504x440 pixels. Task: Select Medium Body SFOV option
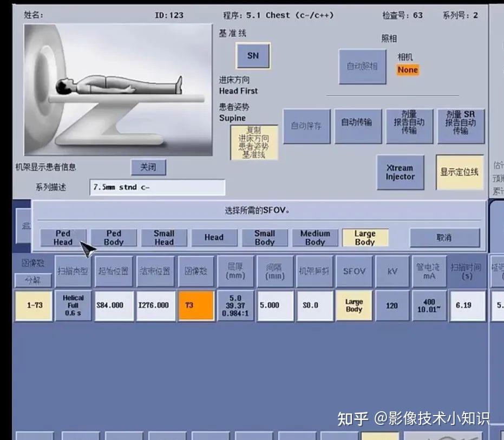pyautogui.click(x=315, y=237)
